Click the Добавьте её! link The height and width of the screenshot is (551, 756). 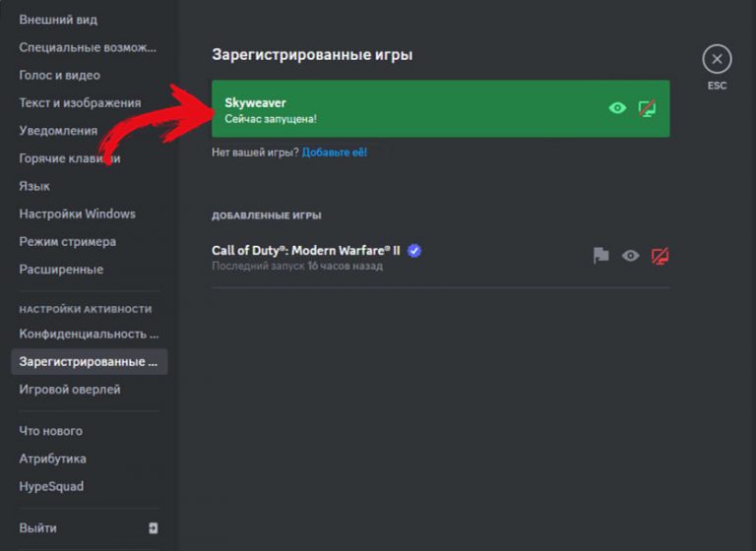coord(335,153)
